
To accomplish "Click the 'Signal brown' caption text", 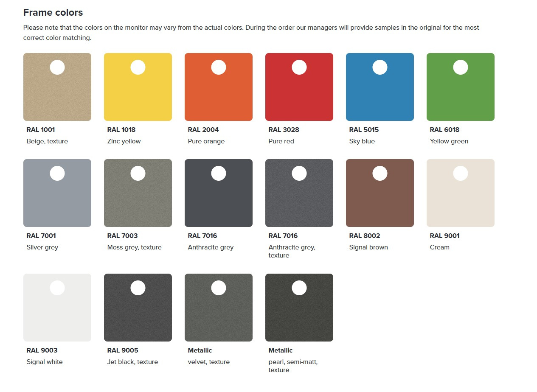I will (x=368, y=247).
